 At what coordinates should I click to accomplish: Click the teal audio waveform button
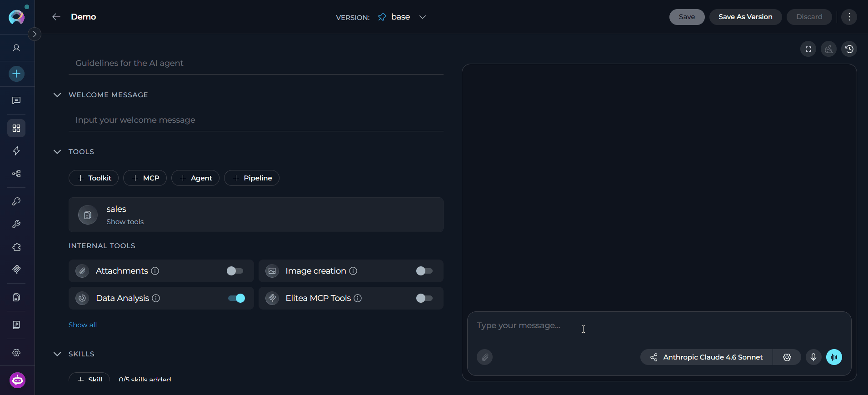coord(834,357)
